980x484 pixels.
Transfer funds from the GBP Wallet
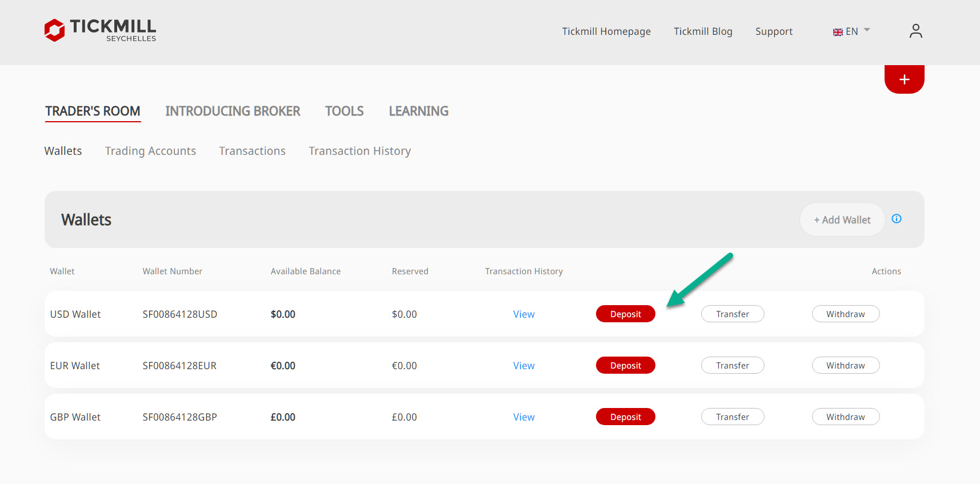(733, 417)
